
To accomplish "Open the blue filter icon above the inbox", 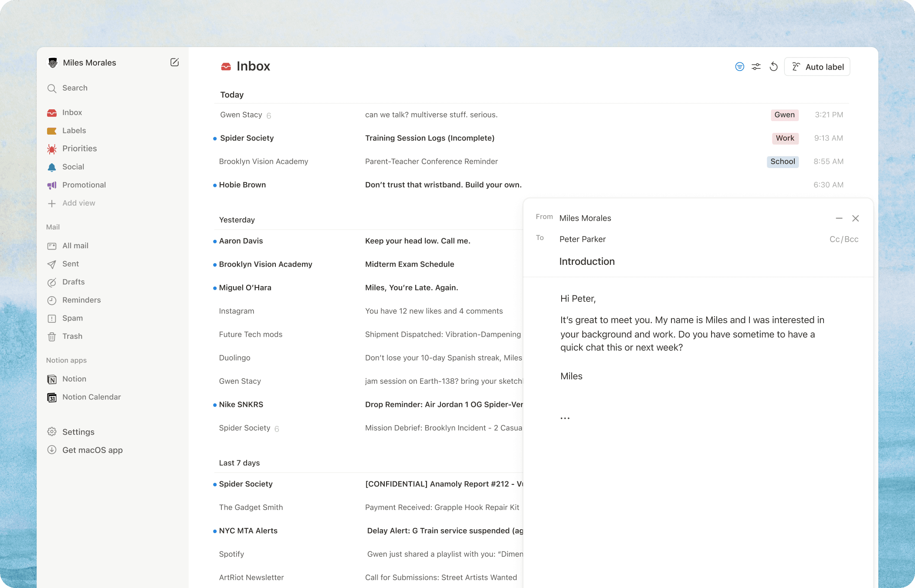I will pyautogui.click(x=739, y=66).
